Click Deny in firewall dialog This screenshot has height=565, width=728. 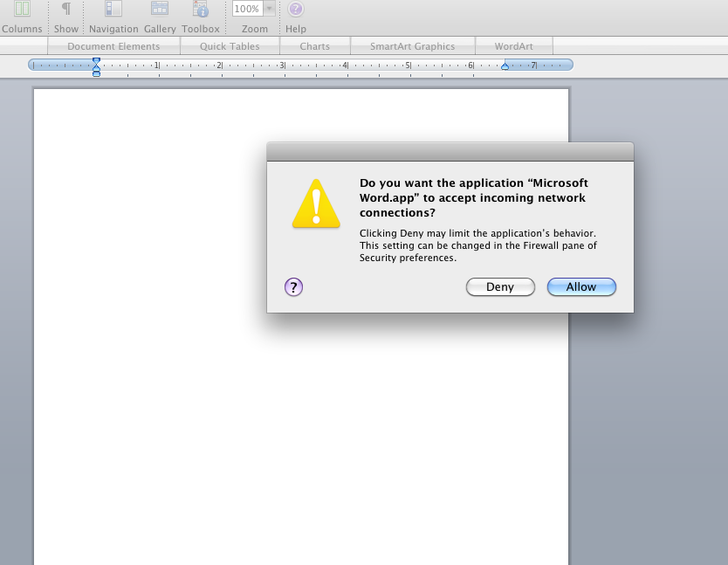coord(500,287)
